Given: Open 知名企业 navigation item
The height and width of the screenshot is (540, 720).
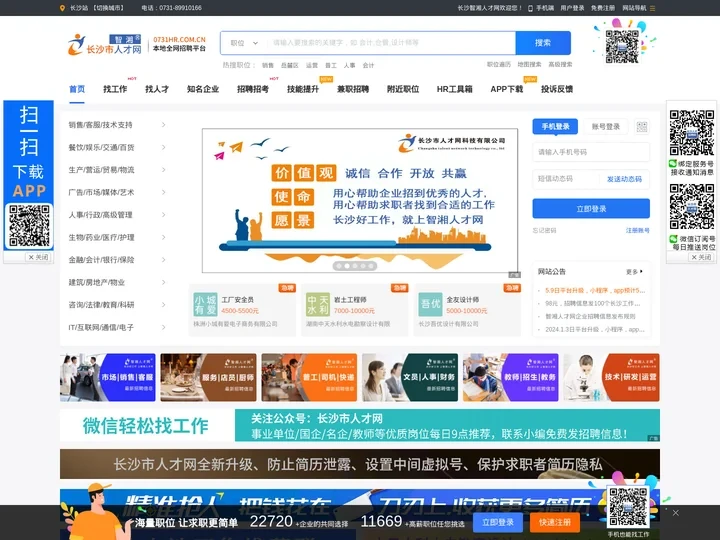Looking at the screenshot, I should click(203, 89).
